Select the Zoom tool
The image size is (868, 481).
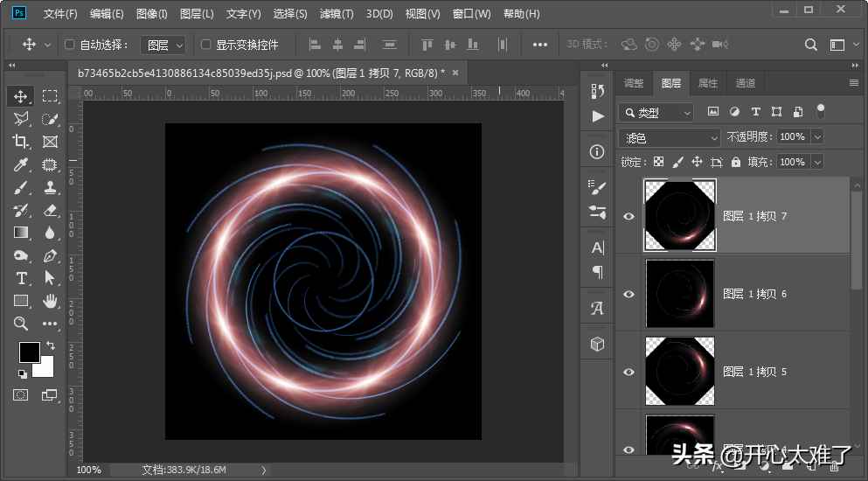(20, 324)
